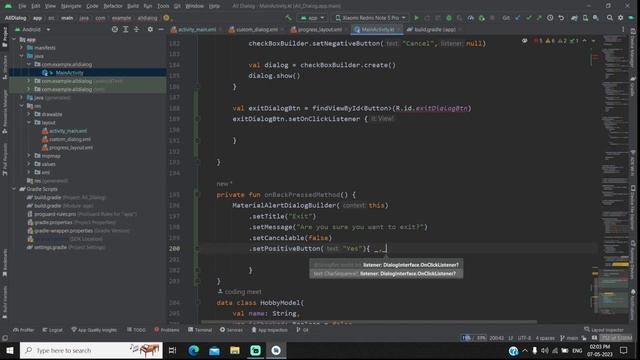Open Mail app from taskbar
The width and height of the screenshot is (640, 360).
click(214, 350)
